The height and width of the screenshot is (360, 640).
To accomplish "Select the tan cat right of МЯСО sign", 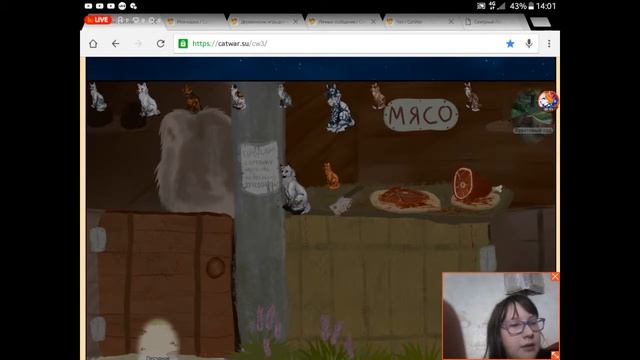I will pos(472,97).
